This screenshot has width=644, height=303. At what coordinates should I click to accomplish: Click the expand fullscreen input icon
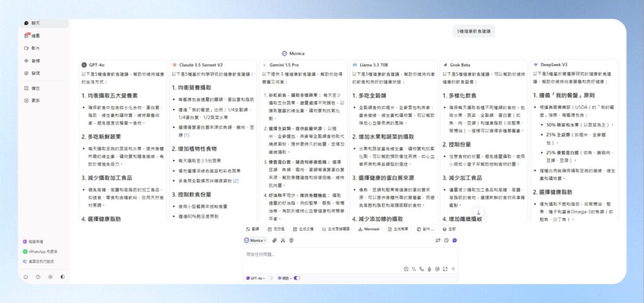[444, 269]
